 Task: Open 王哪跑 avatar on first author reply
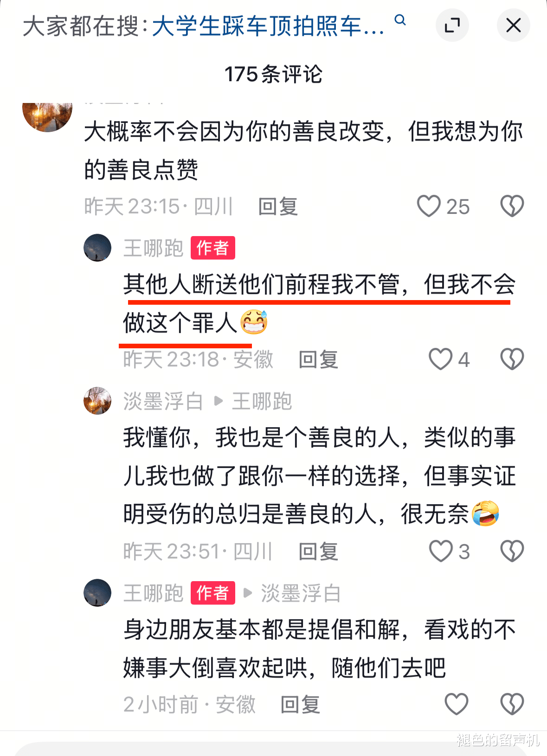[x=97, y=248]
